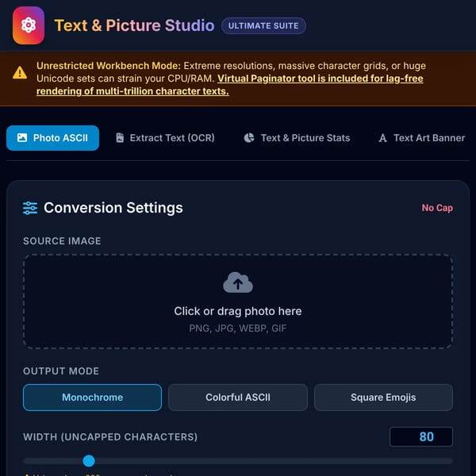Click the SOURCE IMAGE label
This screenshot has height=476, width=476.
[x=62, y=241]
